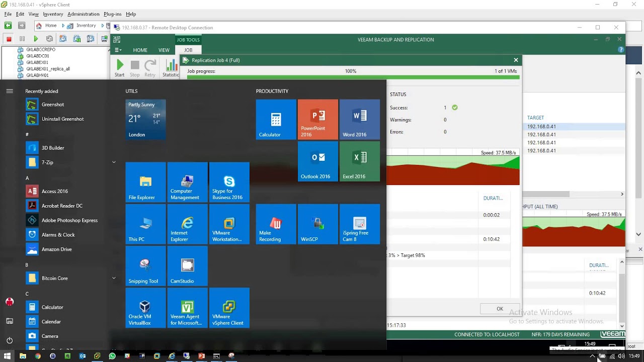Select GKLABEX01_replica_all in vSphere tree
The width and height of the screenshot is (644, 362).
pyautogui.click(x=48, y=69)
